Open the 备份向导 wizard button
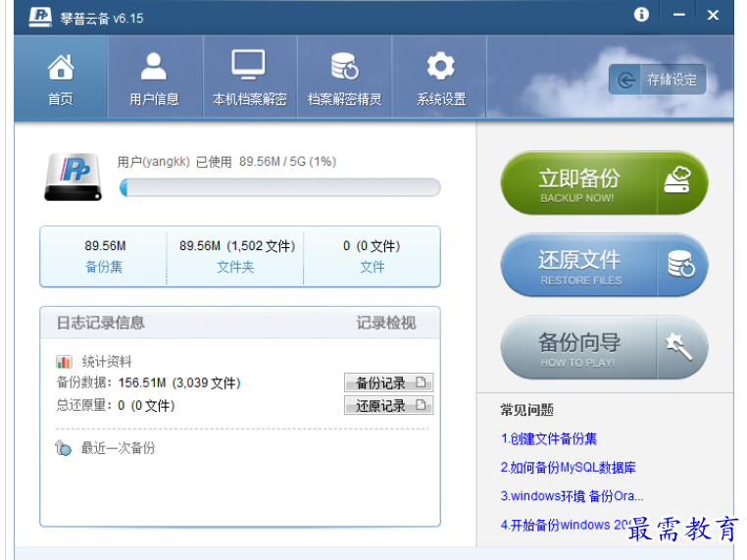This screenshot has height=560, width=747. (x=604, y=347)
